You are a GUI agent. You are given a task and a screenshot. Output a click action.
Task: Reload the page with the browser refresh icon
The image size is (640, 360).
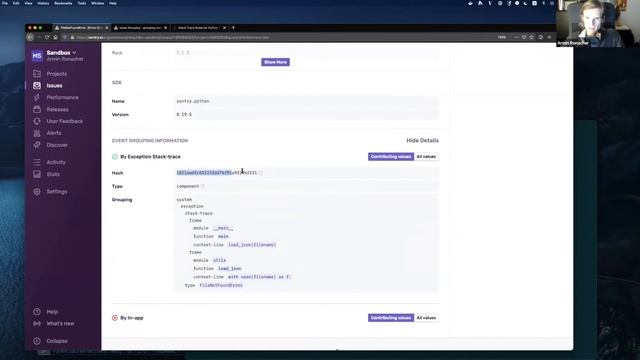point(47,37)
